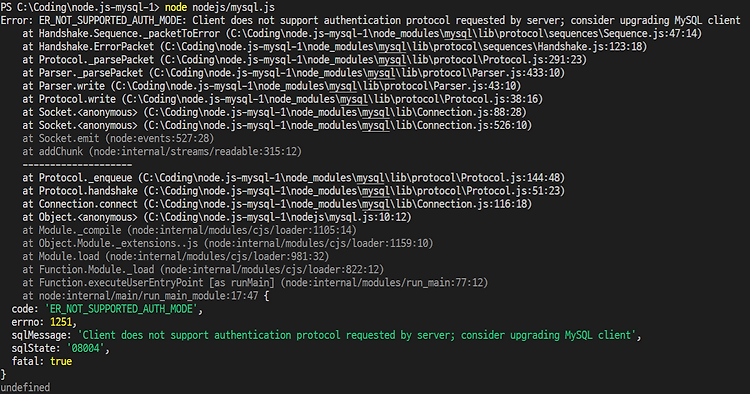Open the Parser.js:433:10 file path link

click(357, 73)
